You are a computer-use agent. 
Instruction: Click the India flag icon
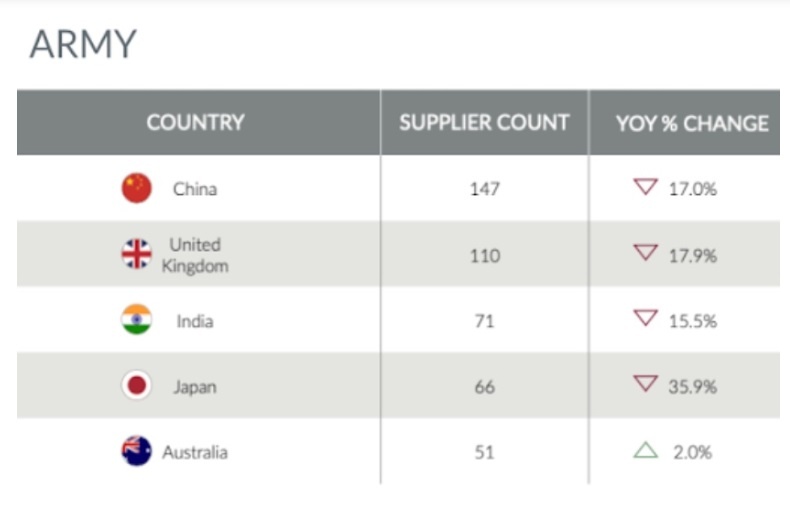(x=137, y=319)
